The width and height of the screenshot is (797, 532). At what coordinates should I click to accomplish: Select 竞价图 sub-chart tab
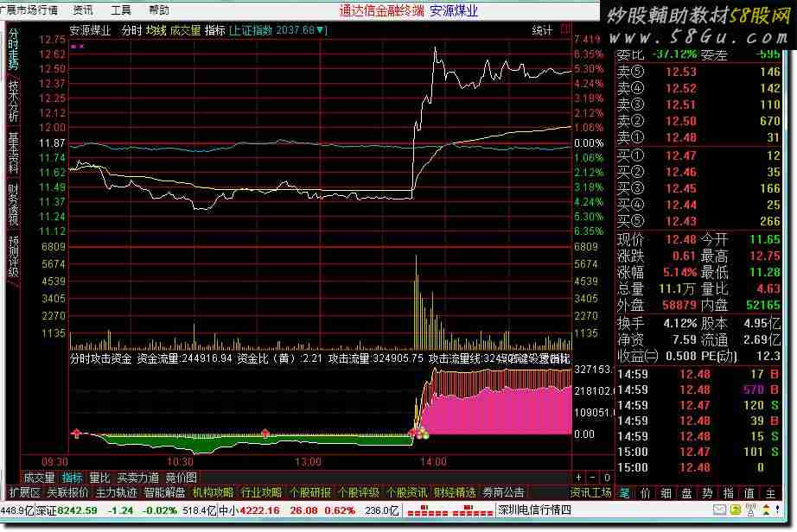tap(182, 478)
